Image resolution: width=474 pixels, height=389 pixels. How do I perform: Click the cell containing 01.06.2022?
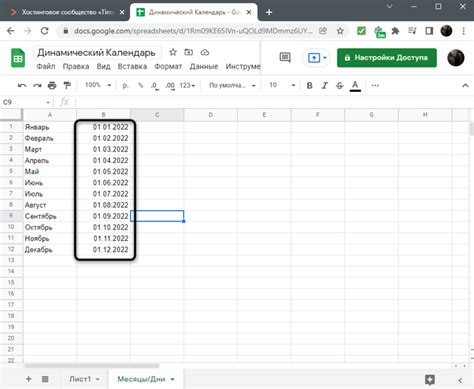pos(104,183)
